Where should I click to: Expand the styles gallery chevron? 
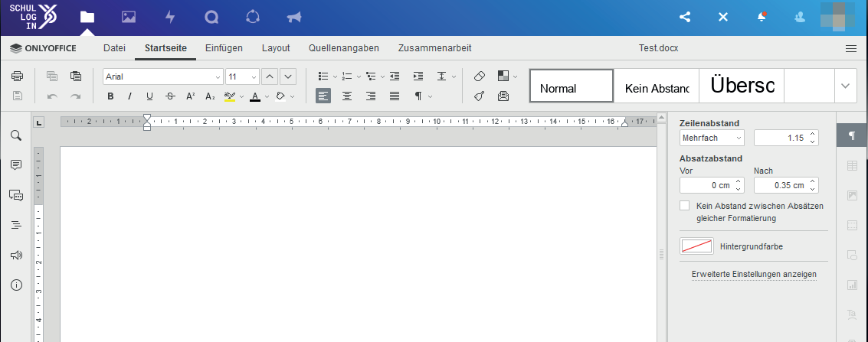point(845,86)
